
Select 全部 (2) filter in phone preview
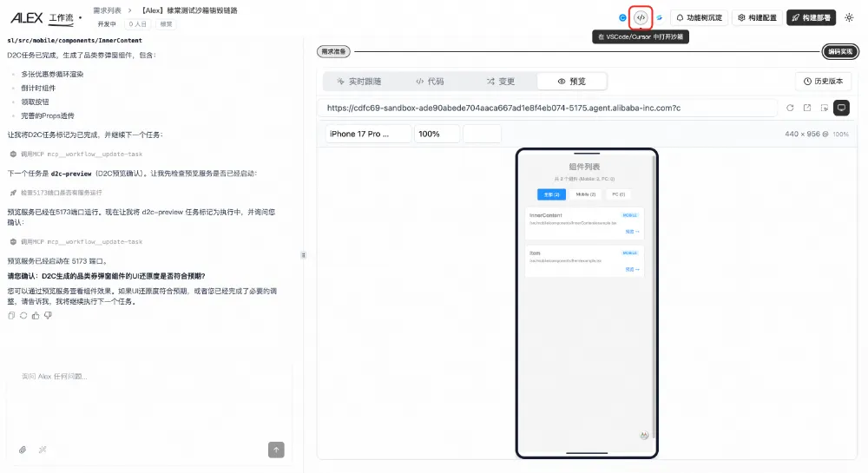point(551,194)
